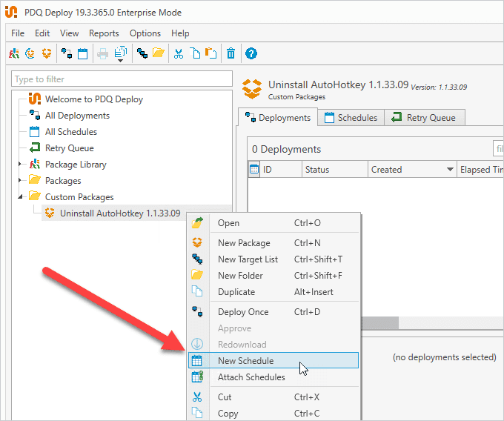Click the Cut scissors toolbar icon
Image resolution: width=504 pixels, height=421 pixels.
click(x=179, y=53)
